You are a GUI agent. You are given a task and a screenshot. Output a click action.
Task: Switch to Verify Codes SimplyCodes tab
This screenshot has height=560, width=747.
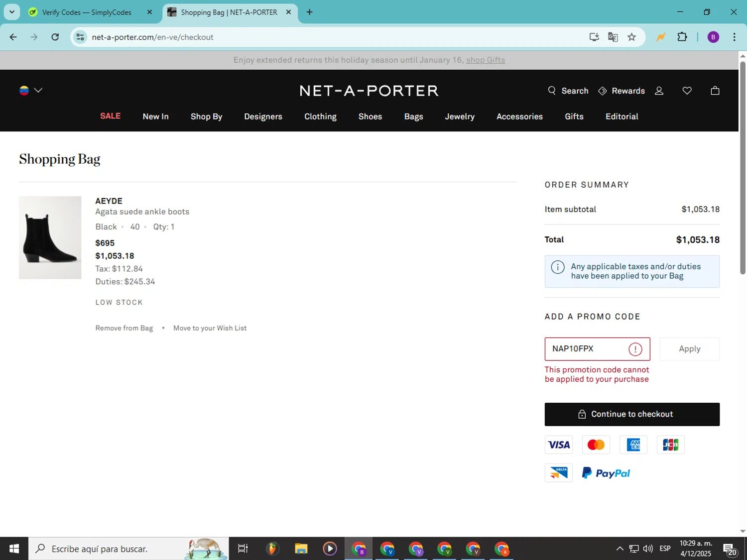[87, 12]
